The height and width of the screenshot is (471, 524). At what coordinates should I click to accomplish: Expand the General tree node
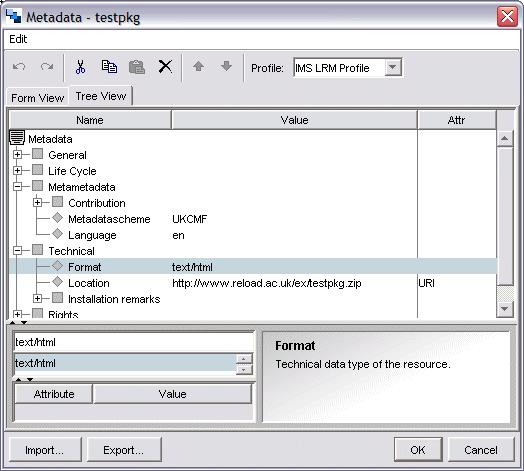(17, 154)
